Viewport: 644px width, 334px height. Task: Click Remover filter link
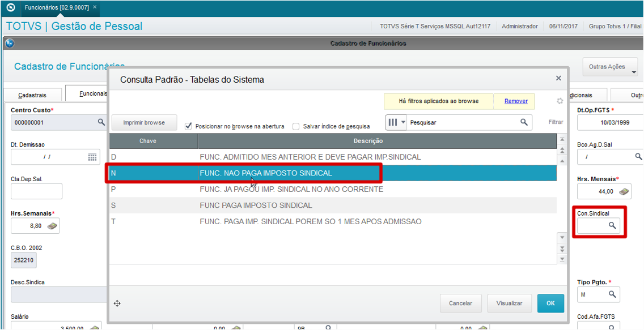[x=516, y=101]
